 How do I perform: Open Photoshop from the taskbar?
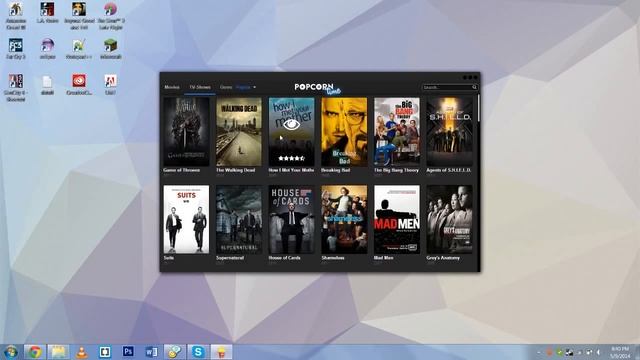pos(128,351)
